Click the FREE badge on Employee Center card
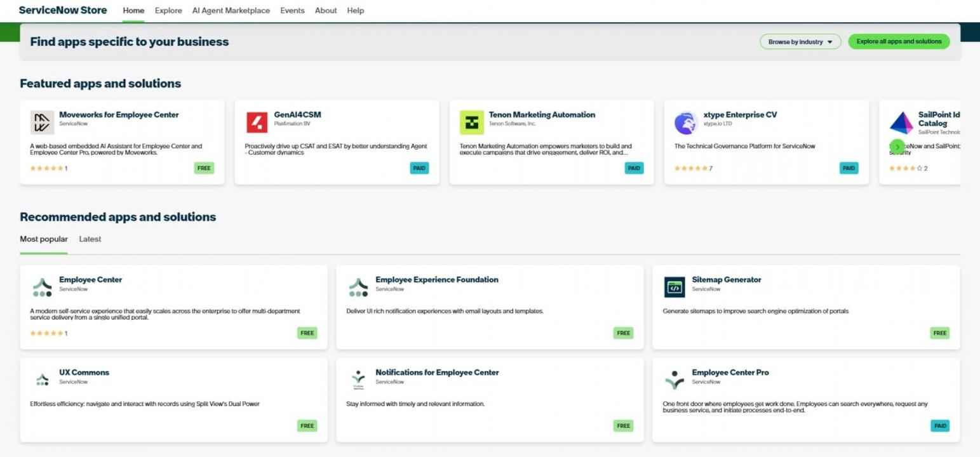 307,333
